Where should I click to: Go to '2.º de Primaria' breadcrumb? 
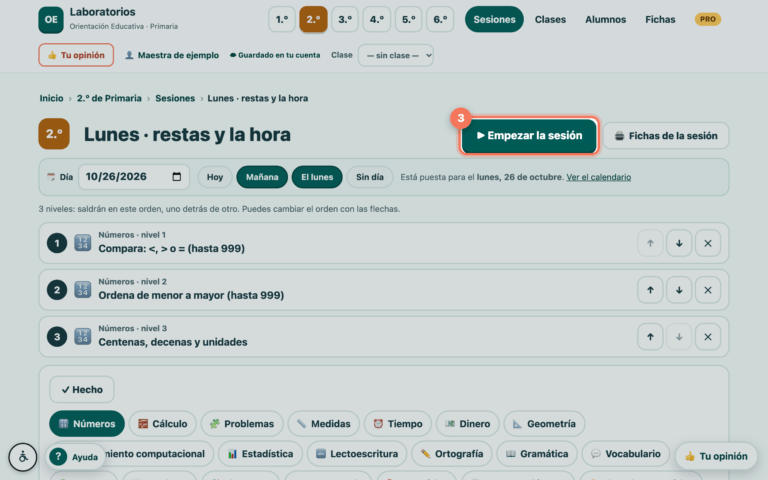[x=109, y=98]
